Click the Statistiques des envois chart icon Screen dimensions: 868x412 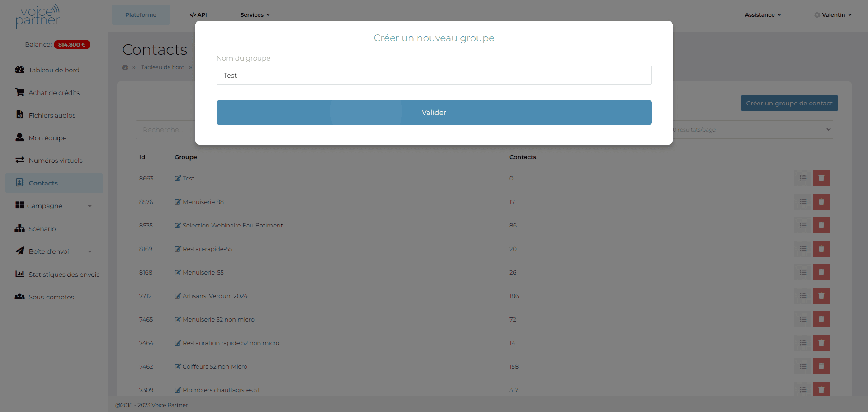point(19,274)
